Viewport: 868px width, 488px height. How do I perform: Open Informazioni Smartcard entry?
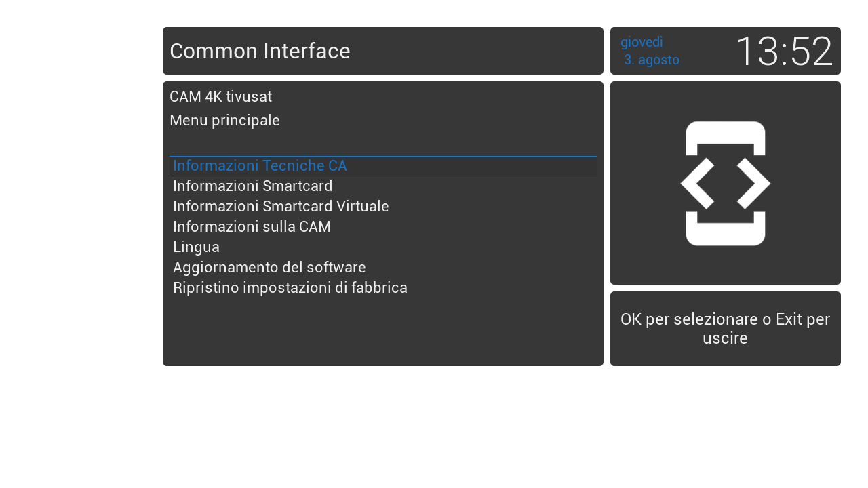383,186
